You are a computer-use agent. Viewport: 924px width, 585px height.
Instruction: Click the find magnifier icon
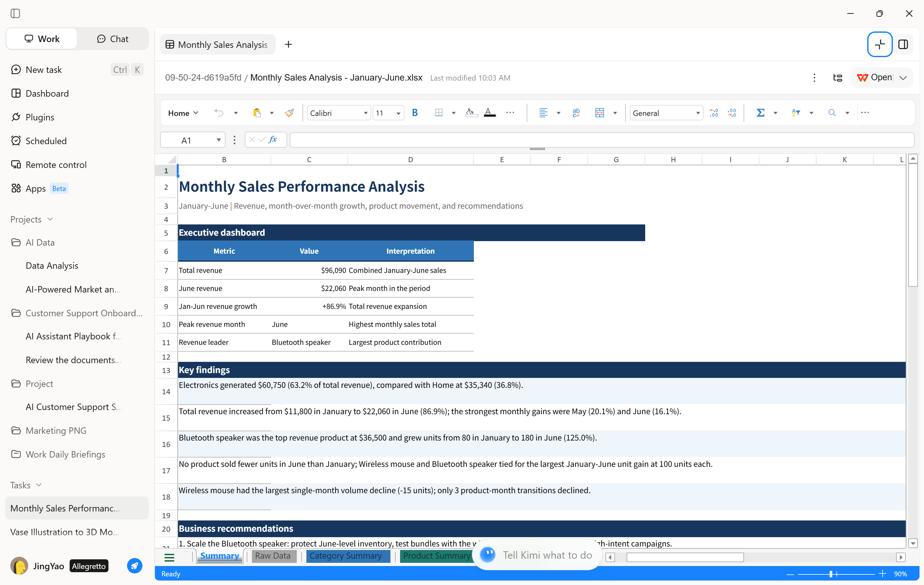832,113
